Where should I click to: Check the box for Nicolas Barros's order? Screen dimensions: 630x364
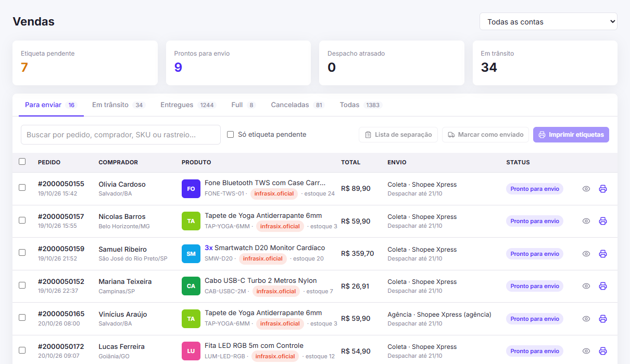click(x=22, y=220)
